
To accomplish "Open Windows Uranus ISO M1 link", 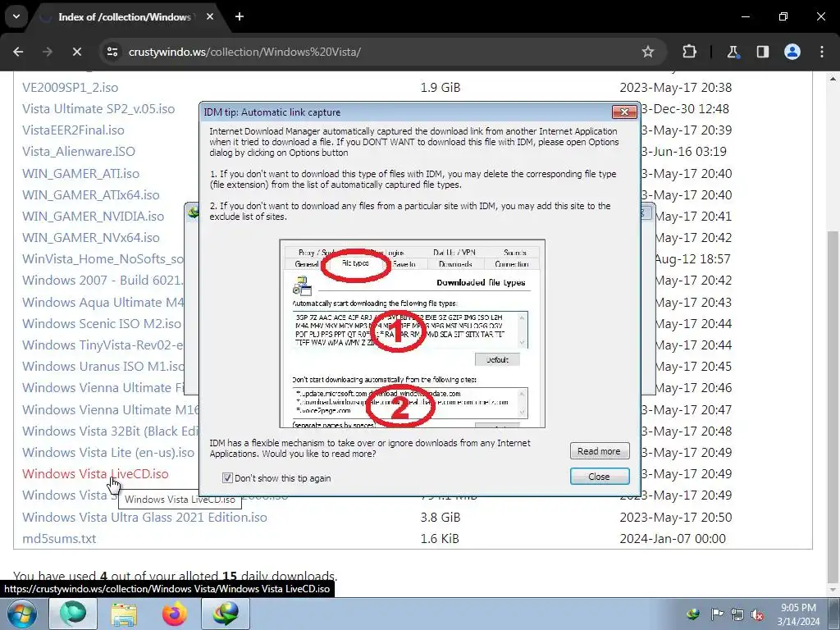I will click(103, 367).
